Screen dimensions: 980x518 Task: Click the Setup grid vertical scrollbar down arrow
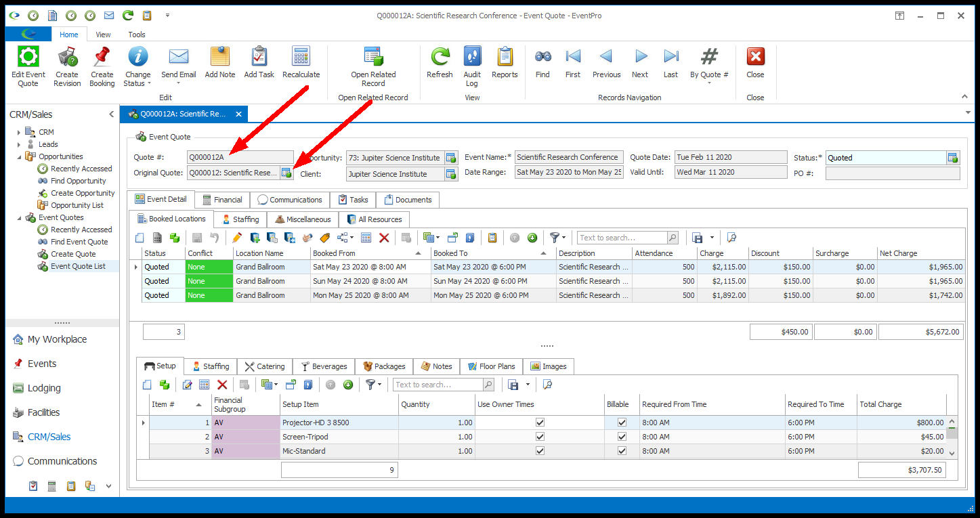(x=952, y=453)
